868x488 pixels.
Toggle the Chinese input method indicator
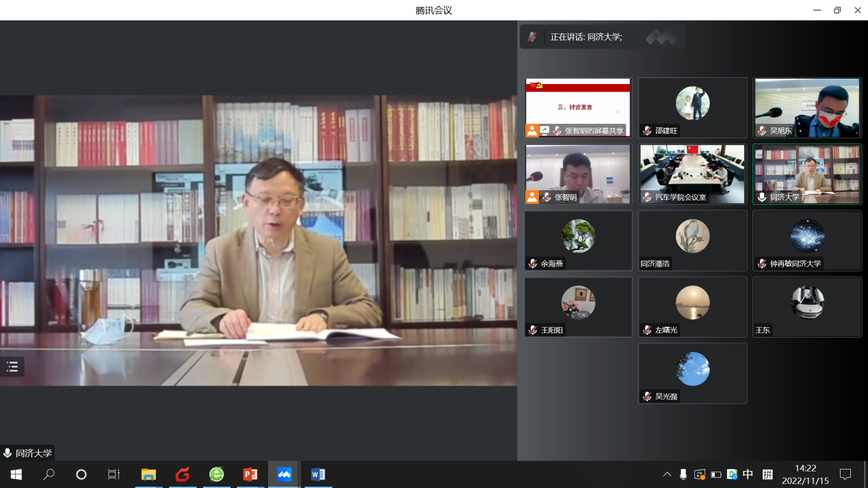pos(748,474)
